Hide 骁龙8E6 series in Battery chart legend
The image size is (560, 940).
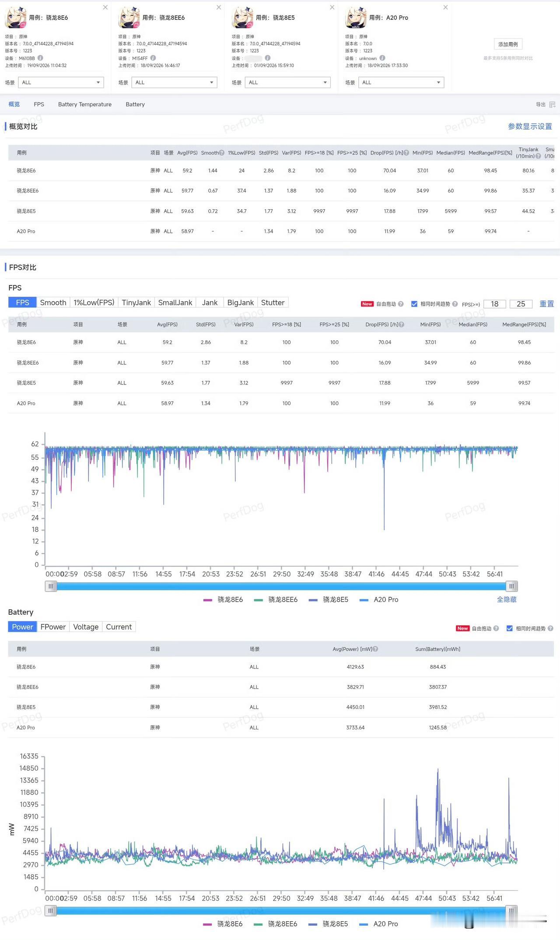(x=223, y=924)
